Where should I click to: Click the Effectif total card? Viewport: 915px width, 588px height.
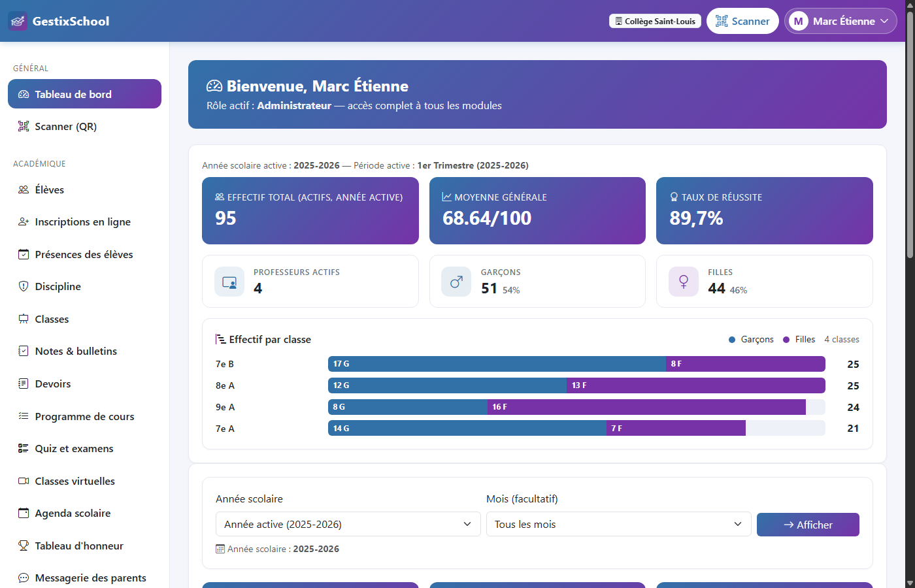[310, 210]
